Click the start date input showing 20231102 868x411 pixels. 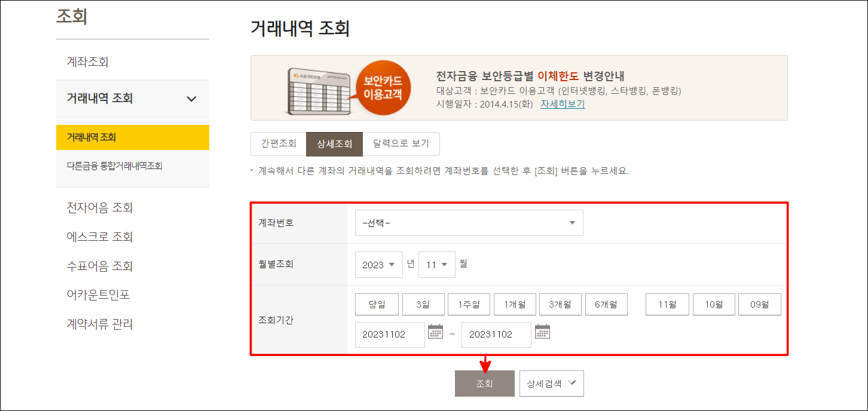click(x=390, y=335)
